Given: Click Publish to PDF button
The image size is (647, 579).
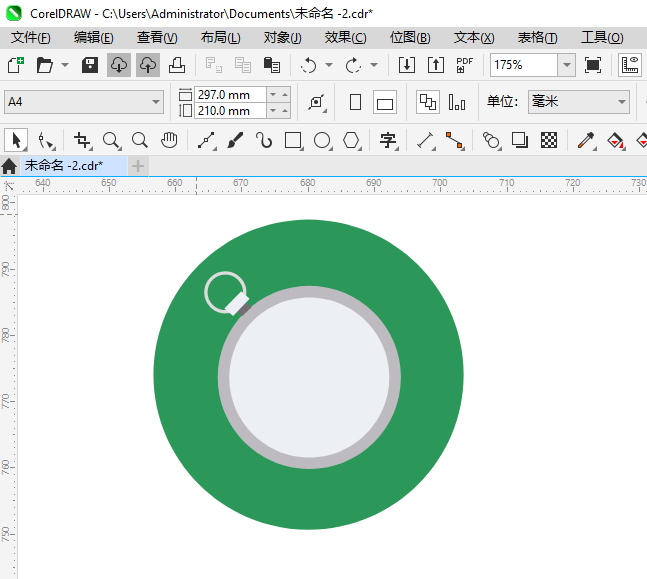Looking at the screenshot, I should 464,65.
